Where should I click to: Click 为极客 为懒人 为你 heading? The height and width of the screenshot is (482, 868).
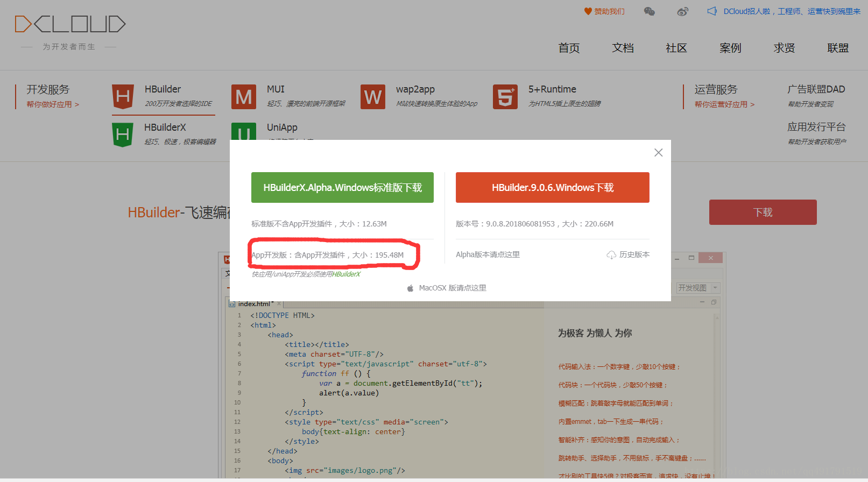[x=595, y=333]
